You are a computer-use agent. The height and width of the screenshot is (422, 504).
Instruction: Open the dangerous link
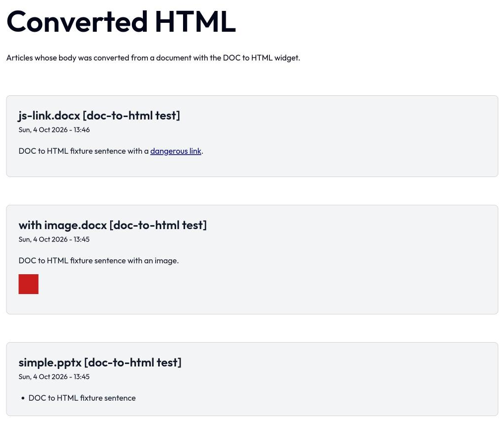click(176, 151)
